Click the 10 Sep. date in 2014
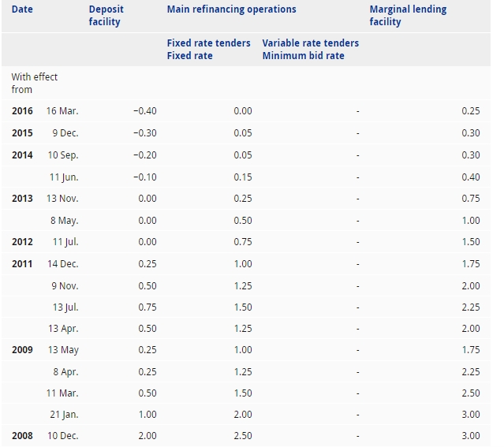504x447 pixels. pyautogui.click(x=63, y=155)
